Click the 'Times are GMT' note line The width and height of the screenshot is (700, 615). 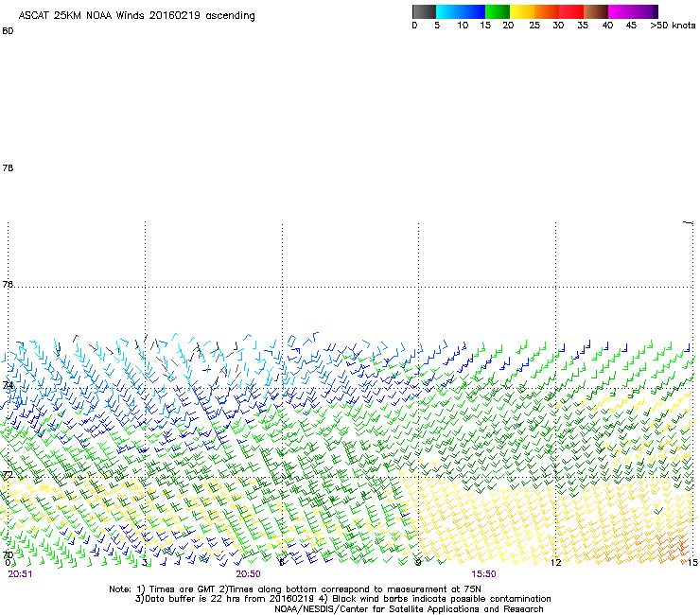[295, 589]
